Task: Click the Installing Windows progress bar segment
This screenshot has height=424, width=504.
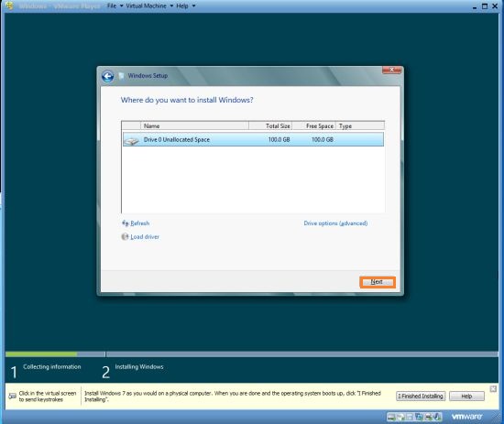Action: point(302,354)
